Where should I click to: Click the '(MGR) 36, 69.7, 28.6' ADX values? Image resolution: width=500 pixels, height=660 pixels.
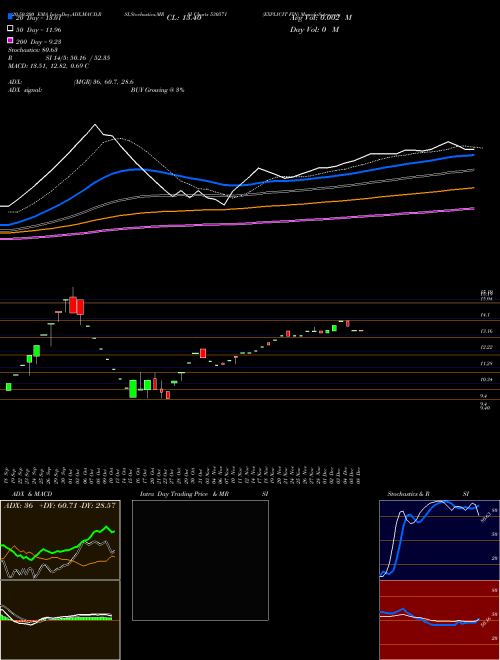click(104, 82)
